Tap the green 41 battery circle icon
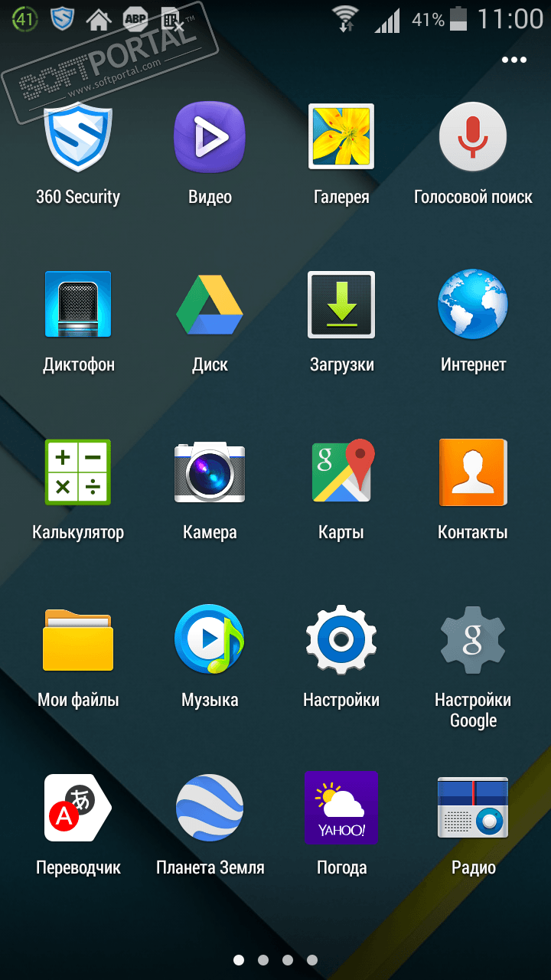551x980 pixels. pos(25,19)
